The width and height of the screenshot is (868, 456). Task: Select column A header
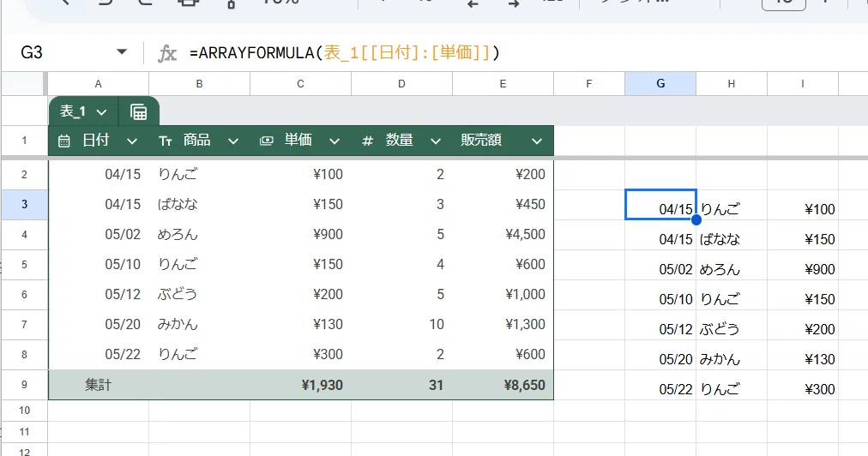(98, 83)
